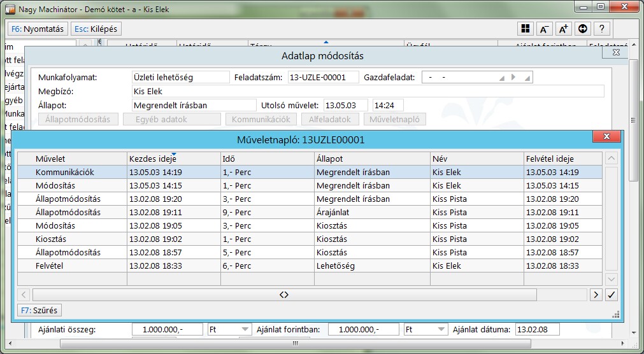Click the Megbízó field Kis Elek
This screenshot has width=644, height=354.
368,91
